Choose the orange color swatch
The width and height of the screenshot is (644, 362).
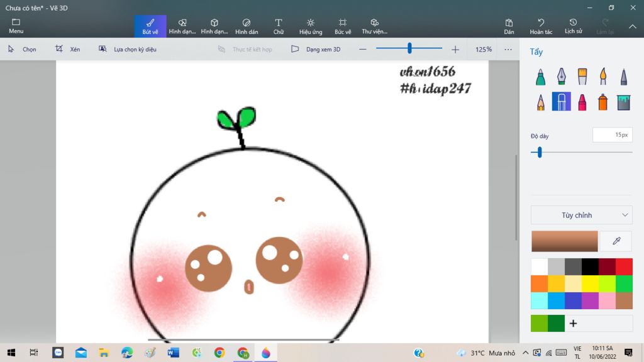tap(539, 283)
